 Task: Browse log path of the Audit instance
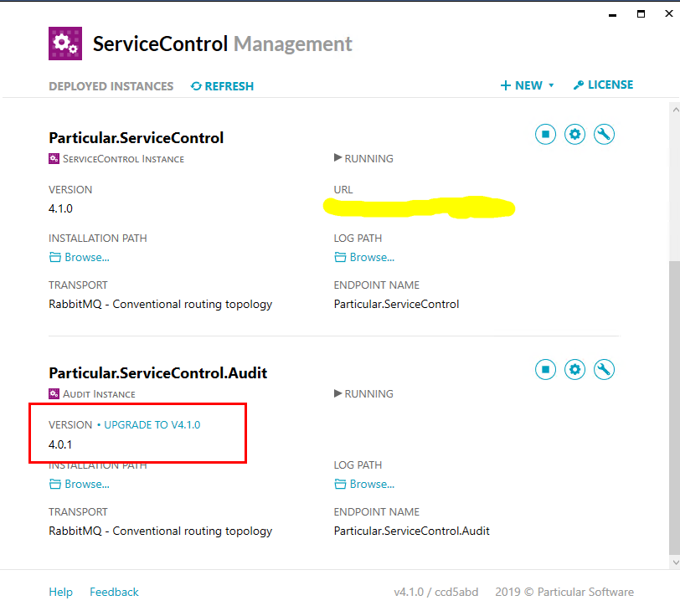coord(364,485)
